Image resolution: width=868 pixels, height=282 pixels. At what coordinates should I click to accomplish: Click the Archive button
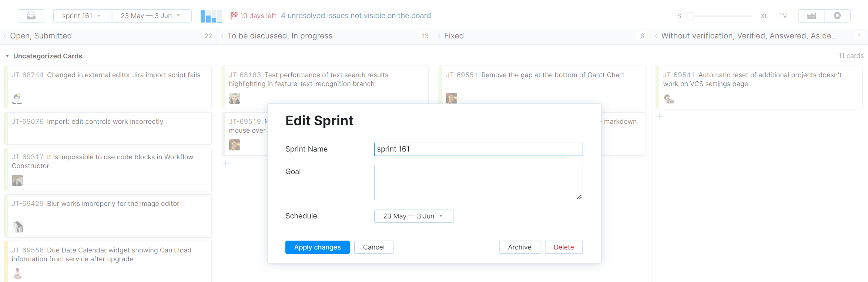(519, 247)
